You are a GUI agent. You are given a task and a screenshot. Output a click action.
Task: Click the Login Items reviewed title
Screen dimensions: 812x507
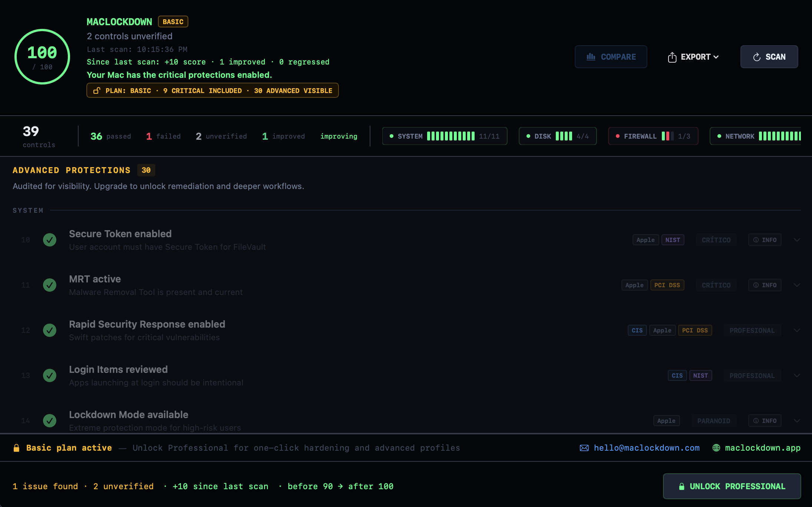(118, 370)
